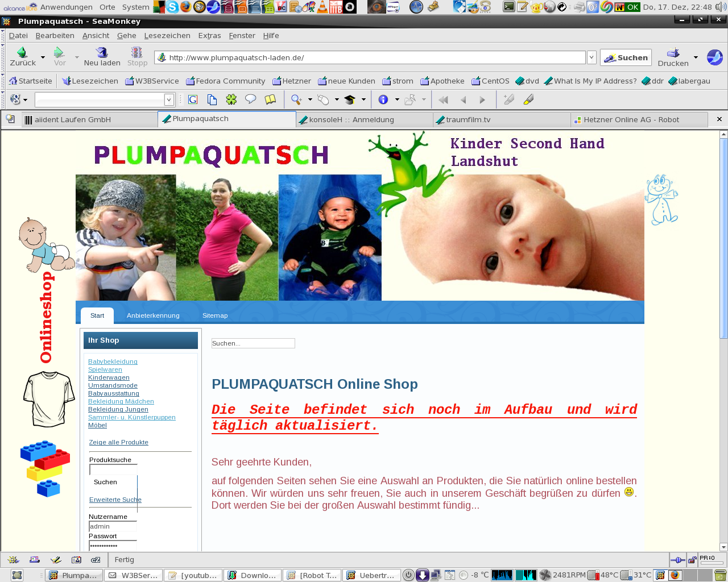Click the magnifier zoom toolbar icon
This screenshot has width=728, height=582.
[x=296, y=99]
